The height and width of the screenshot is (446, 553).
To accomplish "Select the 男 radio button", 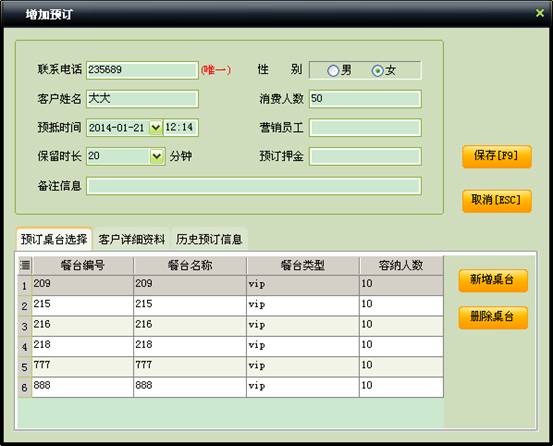I will (x=333, y=71).
